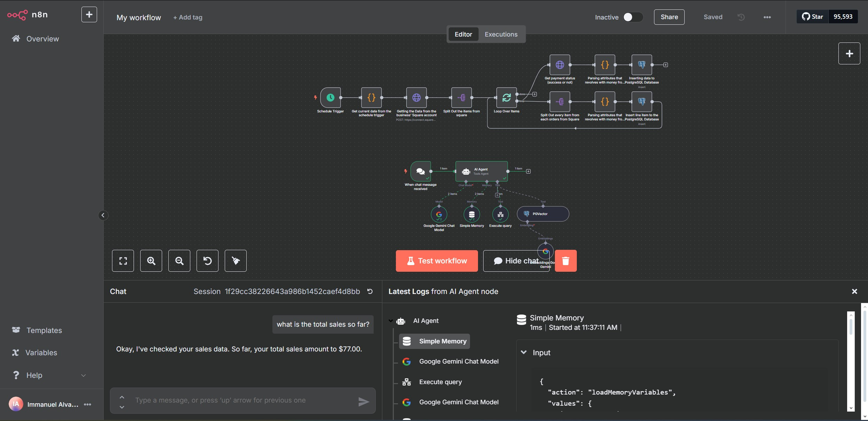Click the reset zoom button
The width and height of the screenshot is (868, 421).
pyautogui.click(x=207, y=261)
